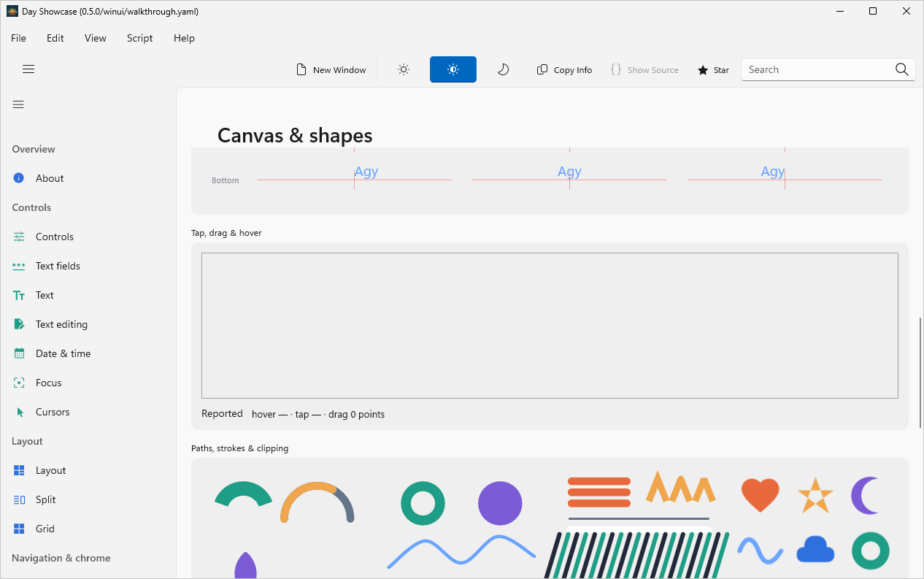Viewport: 924px width, 579px height.
Task: Open the Script menu
Action: [140, 38]
